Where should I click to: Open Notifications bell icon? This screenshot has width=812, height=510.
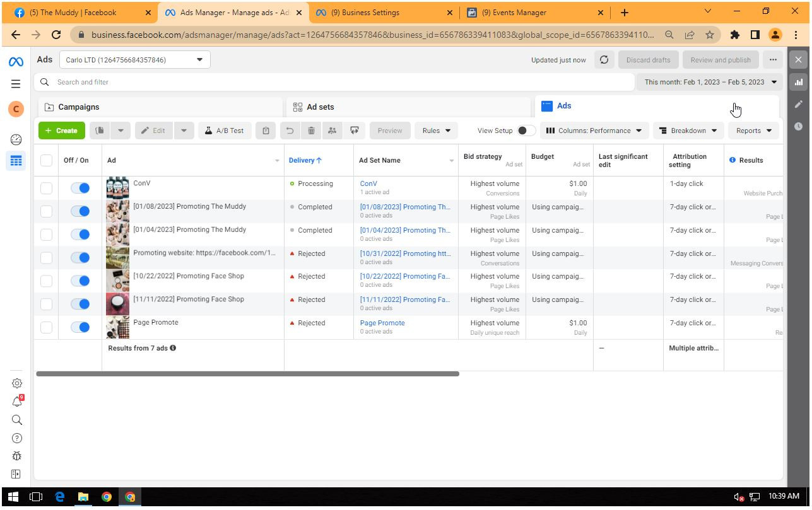[x=17, y=402]
